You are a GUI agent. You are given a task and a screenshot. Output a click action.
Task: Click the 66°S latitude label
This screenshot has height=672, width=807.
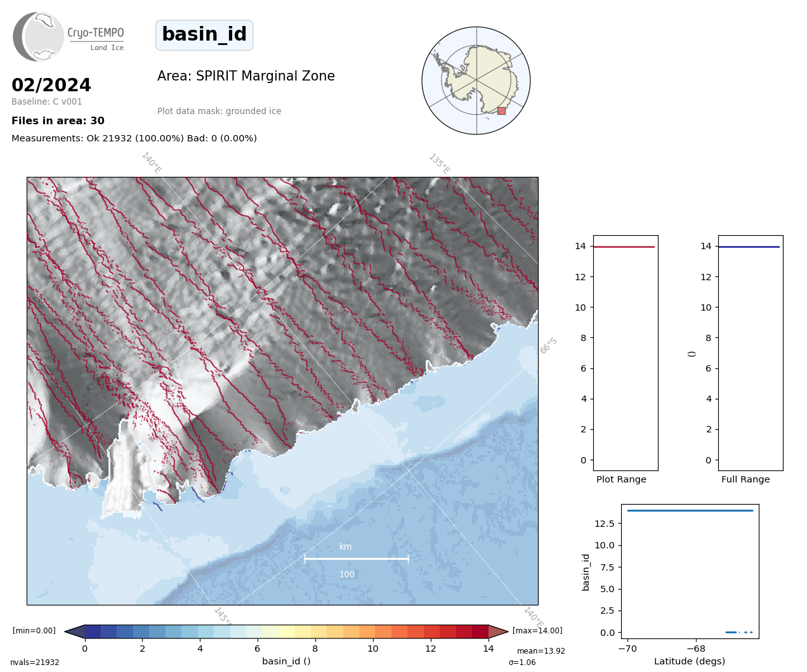pos(548,346)
